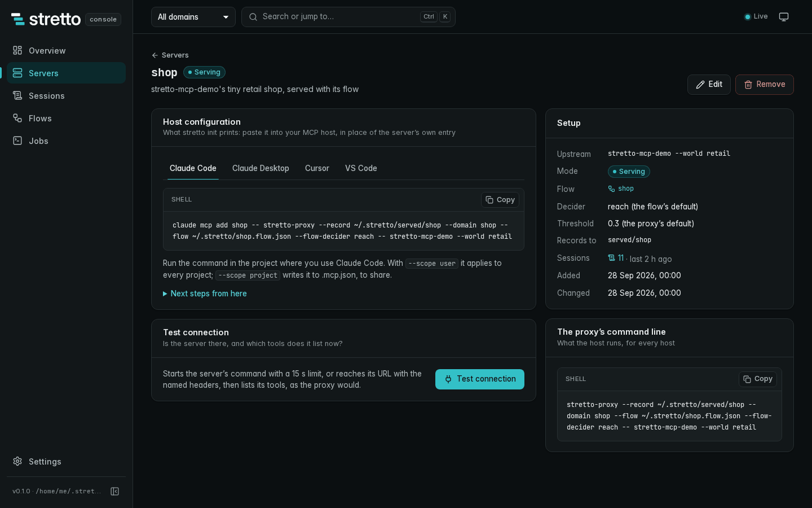Click the copy icon in Host configuration shell
The height and width of the screenshot is (508, 812).
click(x=489, y=200)
